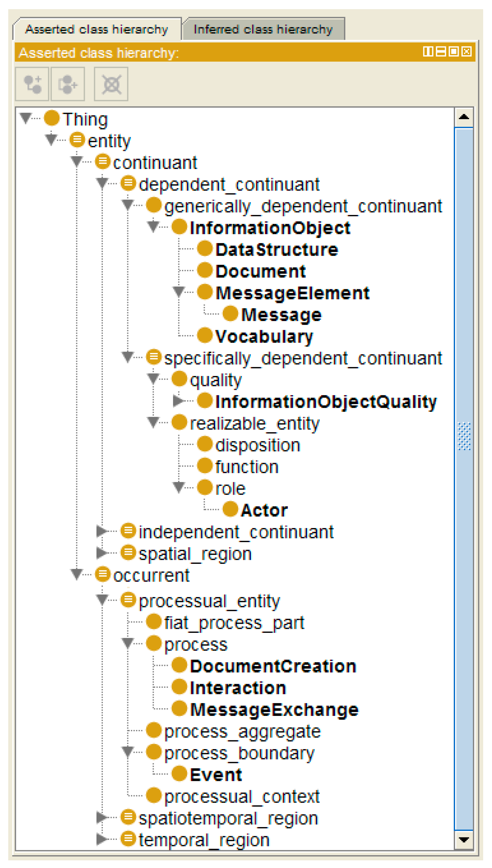
Task: Click the Add subclass toolbar icon
Action: 32,84
